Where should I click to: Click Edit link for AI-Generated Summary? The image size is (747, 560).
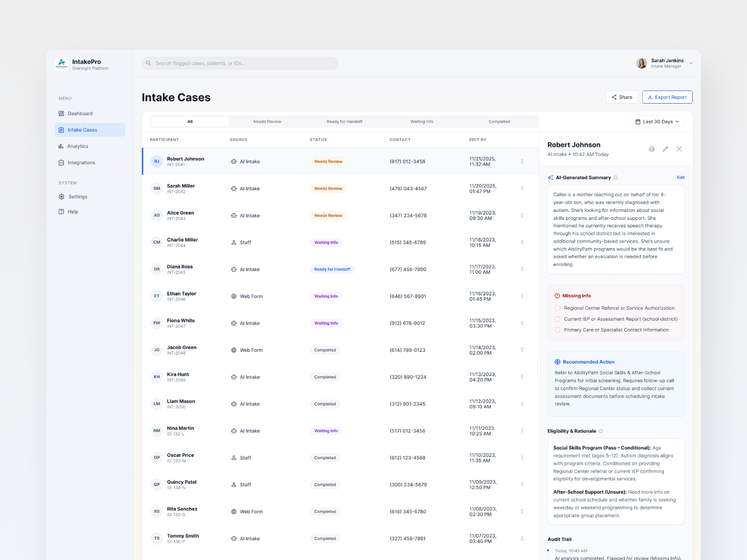pyautogui.click(x=681, y=177)
